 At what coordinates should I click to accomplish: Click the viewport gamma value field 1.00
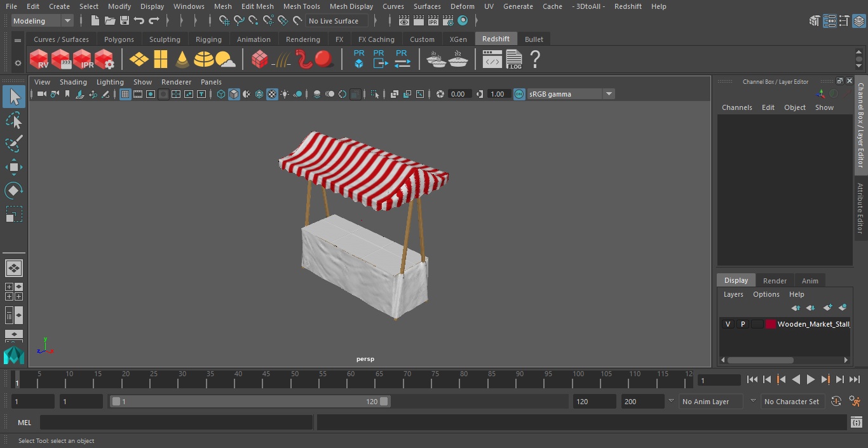click(x=498, y=94)
